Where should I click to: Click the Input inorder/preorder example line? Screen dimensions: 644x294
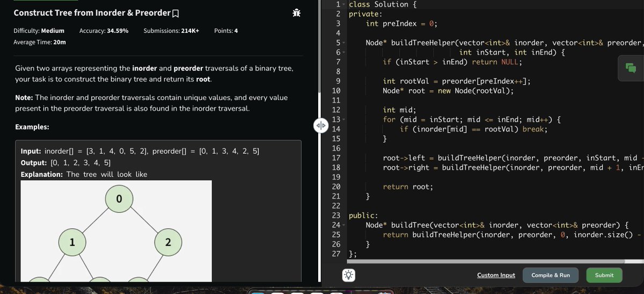pyautogui.click(x=140, y=152)
